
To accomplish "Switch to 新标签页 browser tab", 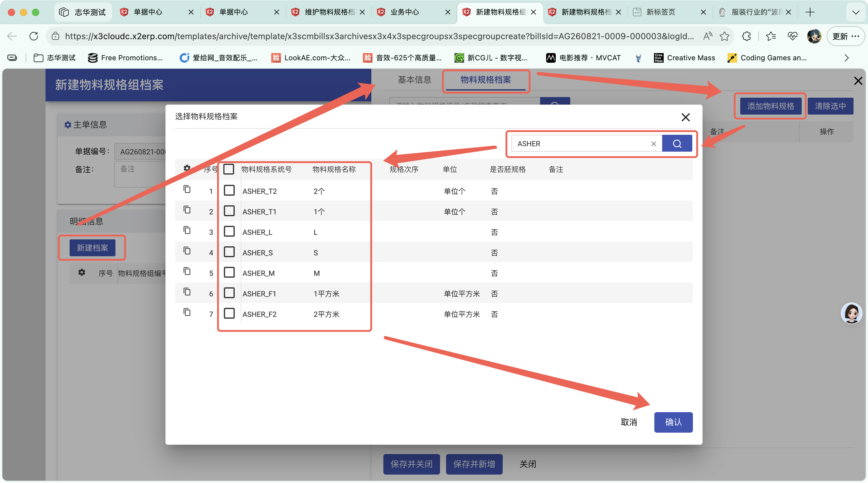I will (670, 12).
